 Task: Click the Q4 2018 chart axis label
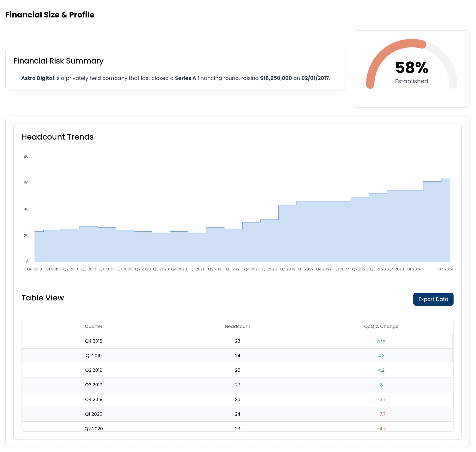click(x=34, y=269)
